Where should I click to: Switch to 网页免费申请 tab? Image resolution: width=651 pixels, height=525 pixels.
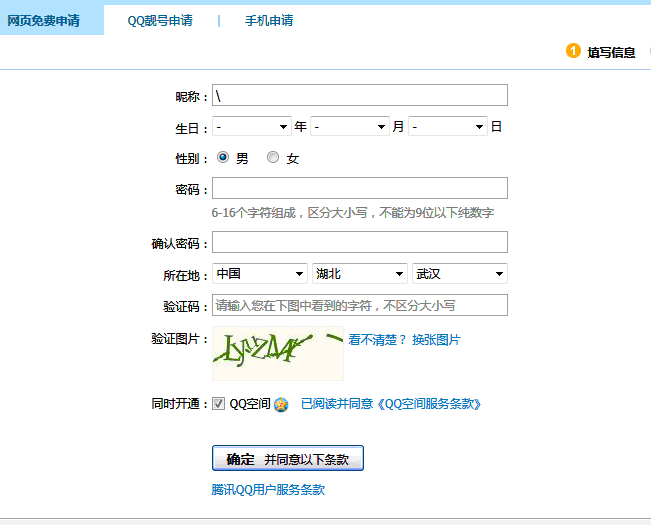tap(51, 20)
